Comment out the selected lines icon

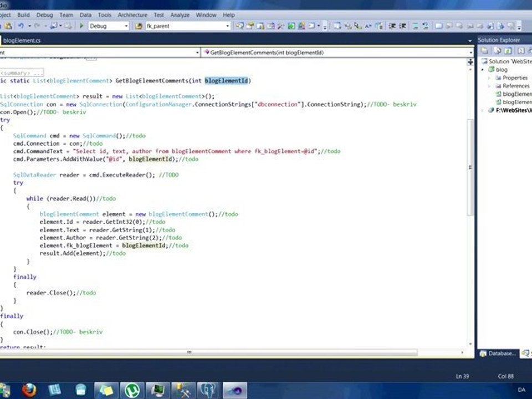[x=416, y=26]
